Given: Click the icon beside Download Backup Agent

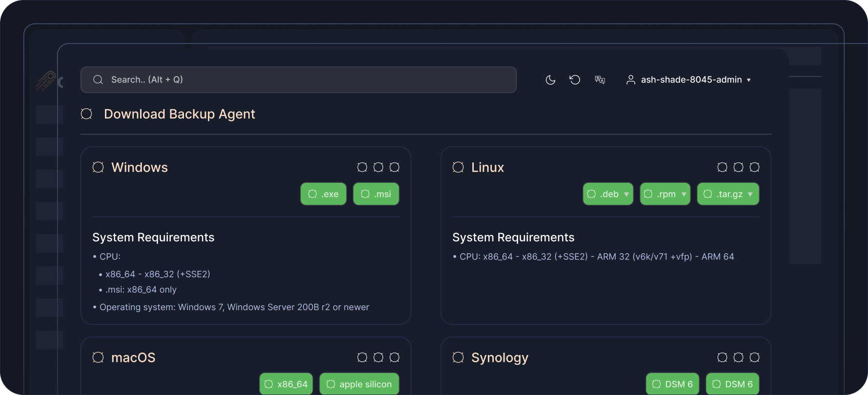Looking at the screenshot, I should pyautogui.click(x=86, y=114).
